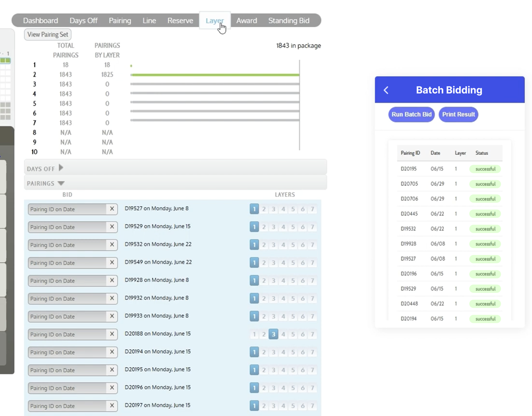Image resolution: width=532 pixels, height=416 pixels.
Task: Select D20706 row in batch results
Action: pos(449,199)
